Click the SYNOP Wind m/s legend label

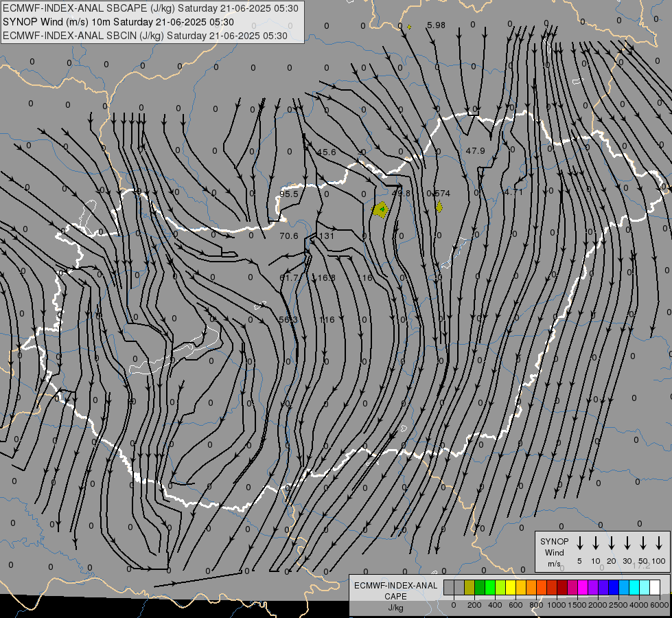tap(554, 552)
